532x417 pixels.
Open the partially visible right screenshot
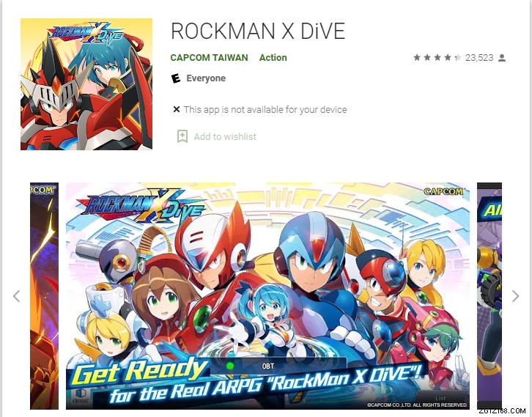[489, 296]
